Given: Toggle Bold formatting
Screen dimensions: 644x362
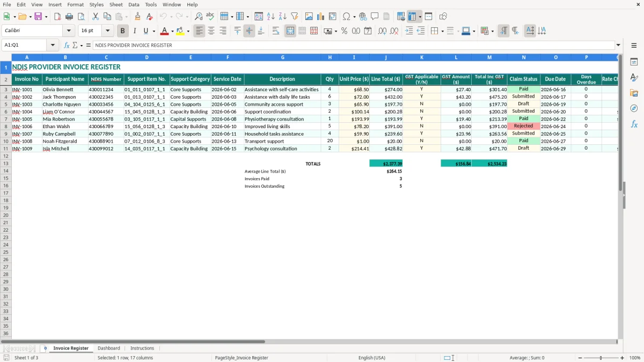Looking at the screenshot, I should 123,31.
